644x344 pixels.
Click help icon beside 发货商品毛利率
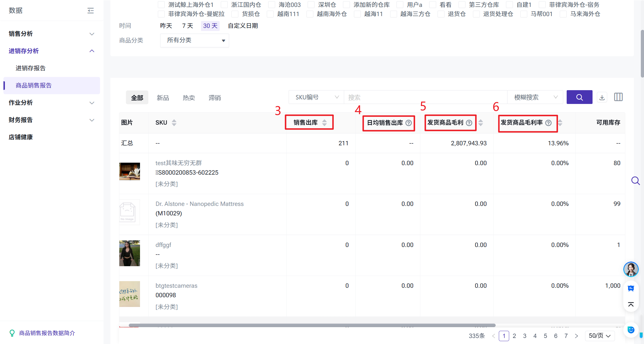[549, 123]
